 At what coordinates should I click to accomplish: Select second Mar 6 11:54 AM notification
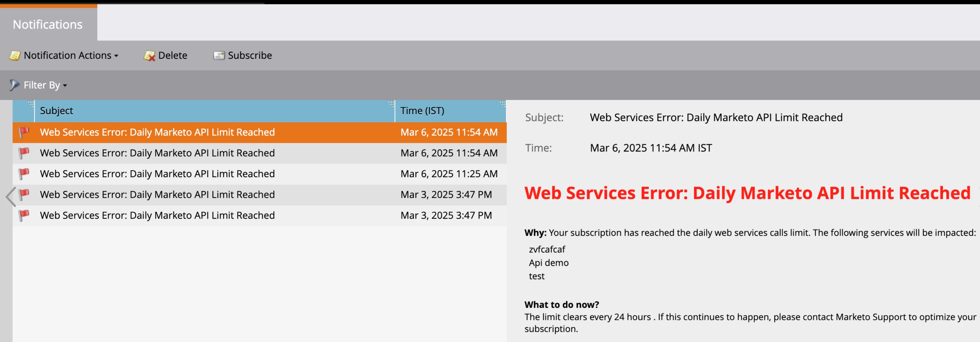[x=157, y=153]
